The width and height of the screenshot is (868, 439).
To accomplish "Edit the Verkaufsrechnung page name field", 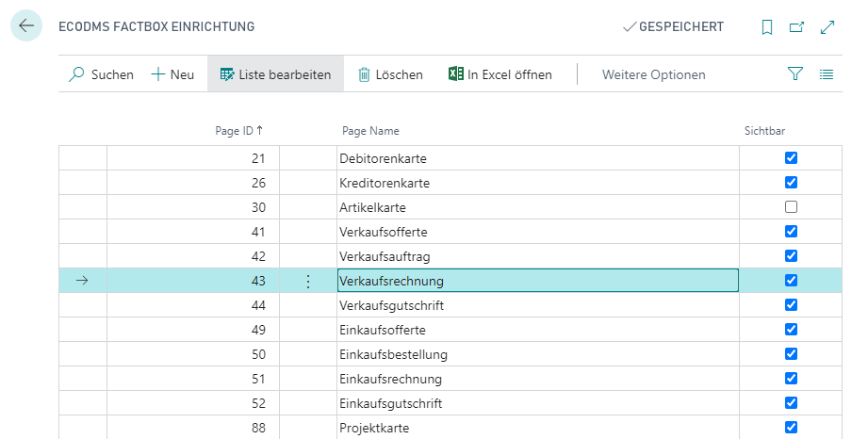I will (x=537, y=281).
